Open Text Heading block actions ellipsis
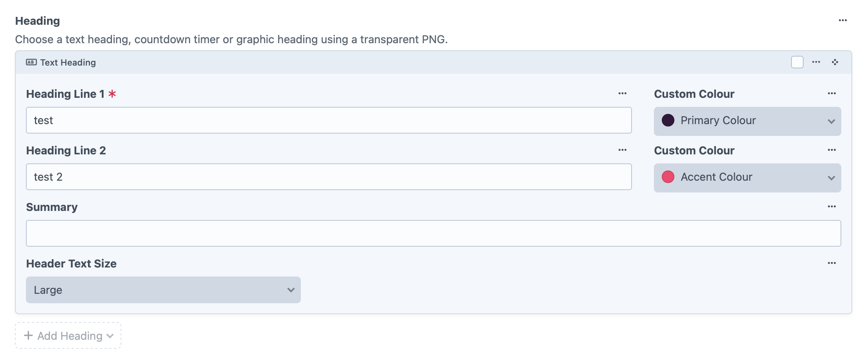The width and height of the screenshot is (868, 359). [x=816, y=62]
